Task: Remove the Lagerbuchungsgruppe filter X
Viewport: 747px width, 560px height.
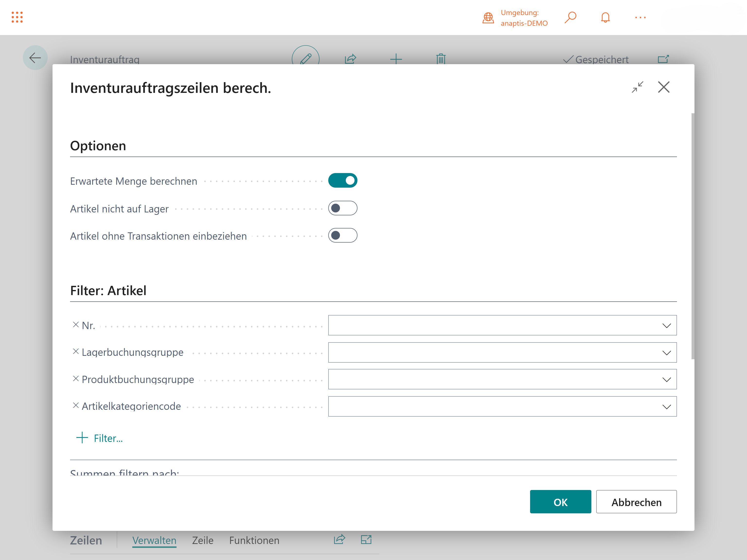Action: pos(76,352)
